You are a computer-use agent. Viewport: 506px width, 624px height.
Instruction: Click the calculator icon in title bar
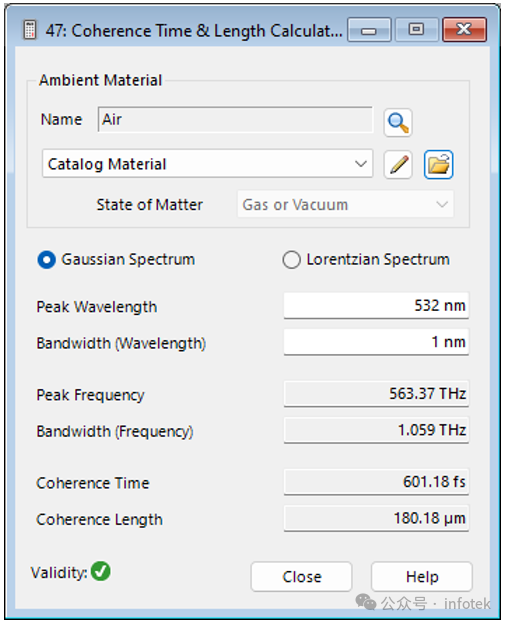pos(29,30)
